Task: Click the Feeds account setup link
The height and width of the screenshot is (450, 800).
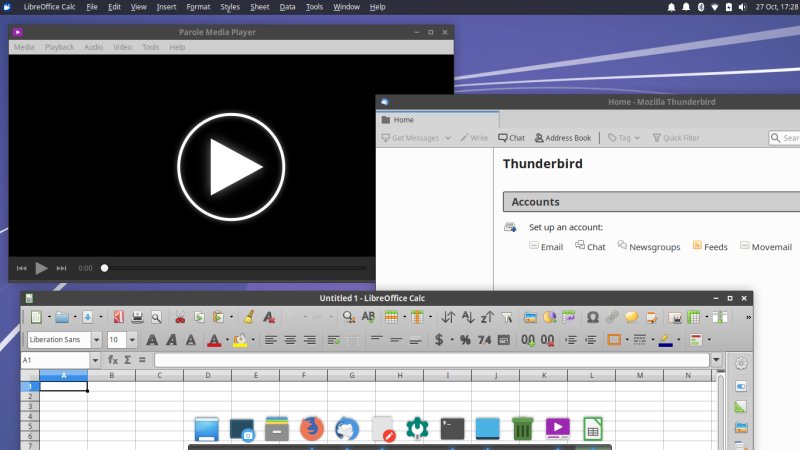Action: [x=710, y=246]
